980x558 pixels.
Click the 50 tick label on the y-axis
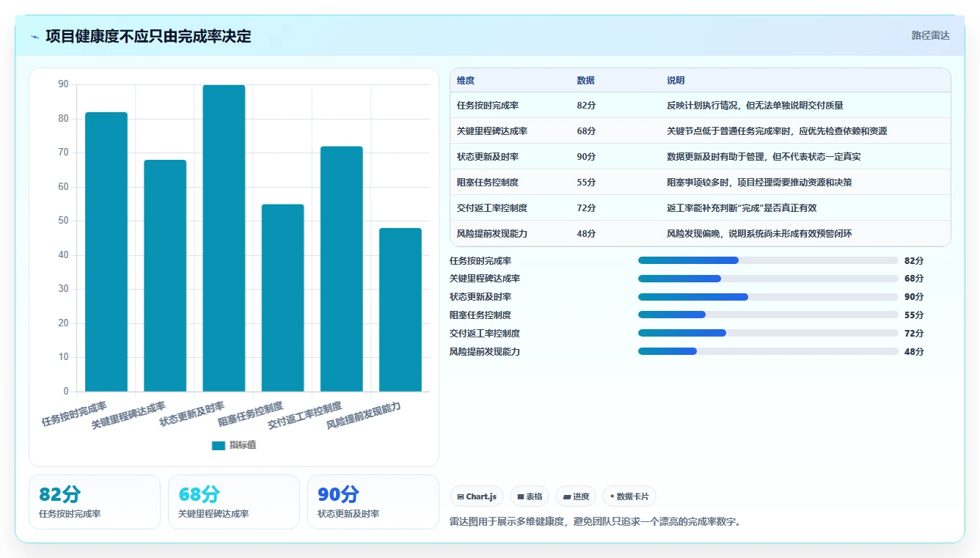(x=63, y=221)
